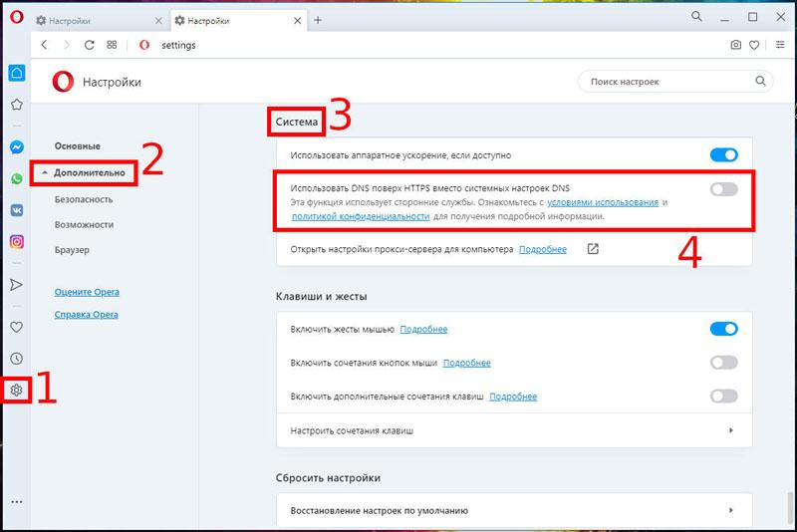Enable DNS over HTTPS toggle

coord(724,189)
